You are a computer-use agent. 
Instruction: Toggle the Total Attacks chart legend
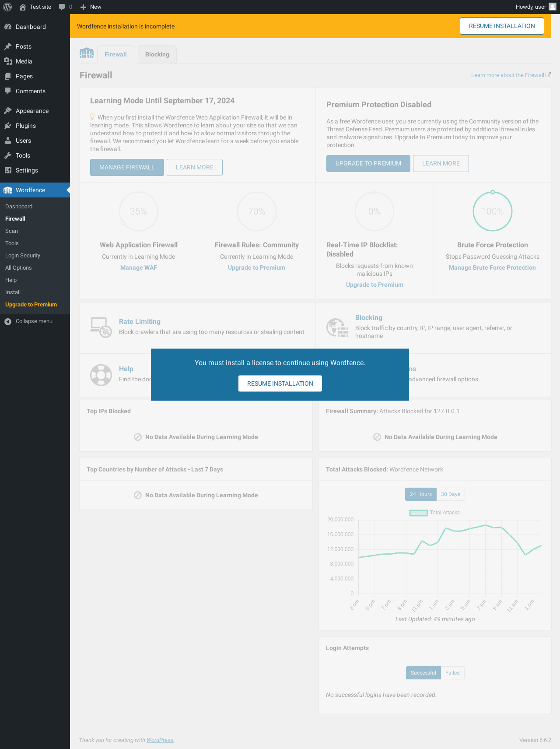(x=434, y=513)
